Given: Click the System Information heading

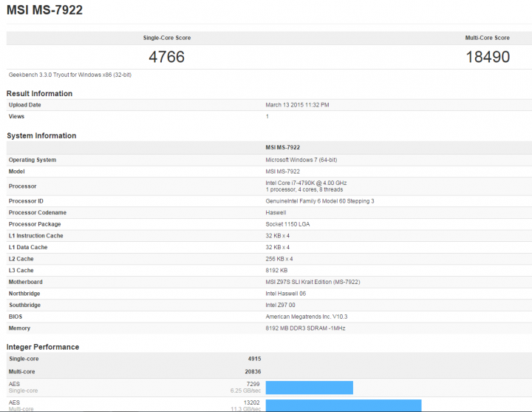Looking at the screenshot, I should [x=41, y=135].
